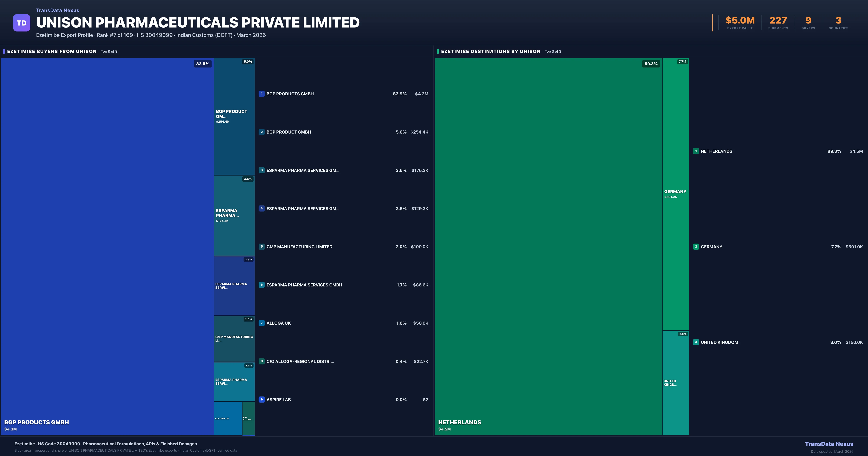This screenshot has height=456, width=868.
Task: Open the TransData Nexus header link
Action: (x=58, y=10)
